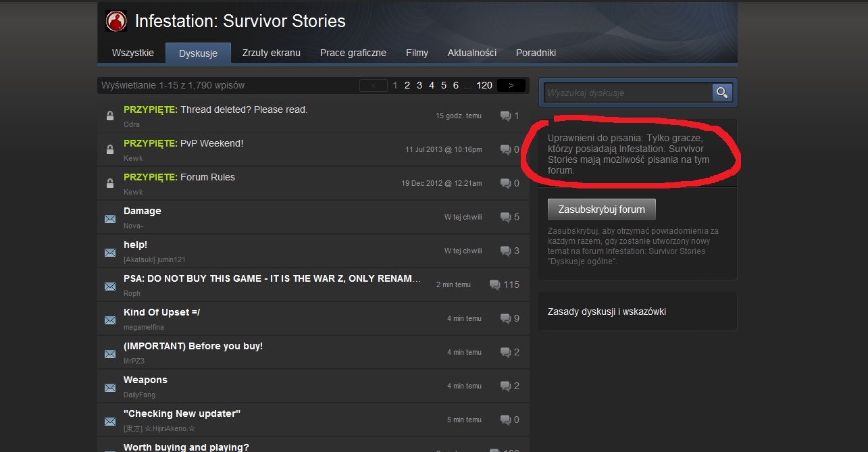Open the Infestation: Survivor Stories title link
This screenshot has width=868, height=452.
pyautogui.click(x=240, y=21)
